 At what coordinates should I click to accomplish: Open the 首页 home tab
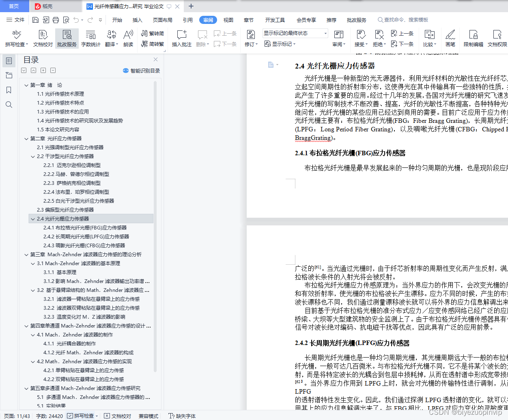click(14, 6)
